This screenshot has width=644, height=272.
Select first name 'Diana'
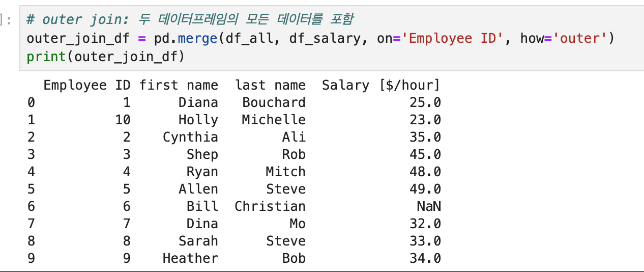[198, 102]
